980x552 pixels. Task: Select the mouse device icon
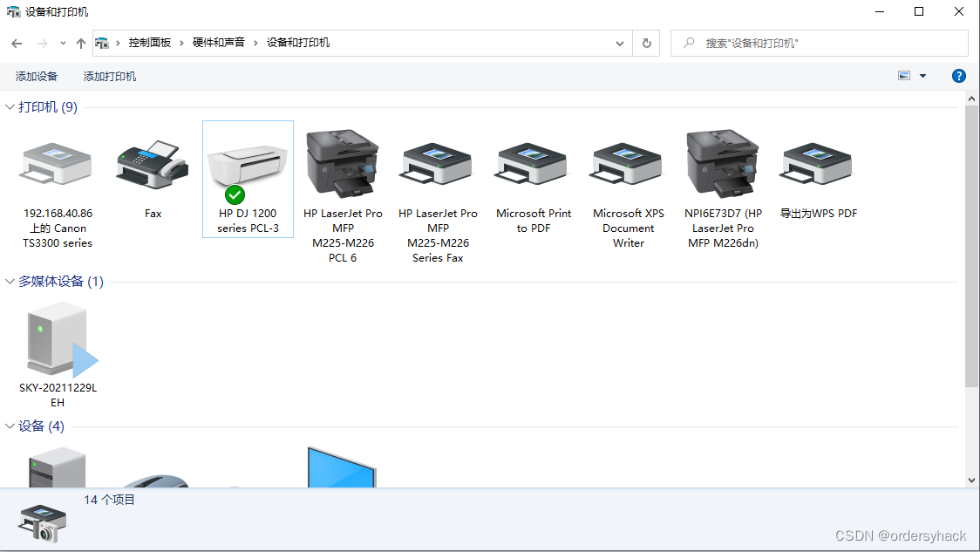tap(155, 480)
